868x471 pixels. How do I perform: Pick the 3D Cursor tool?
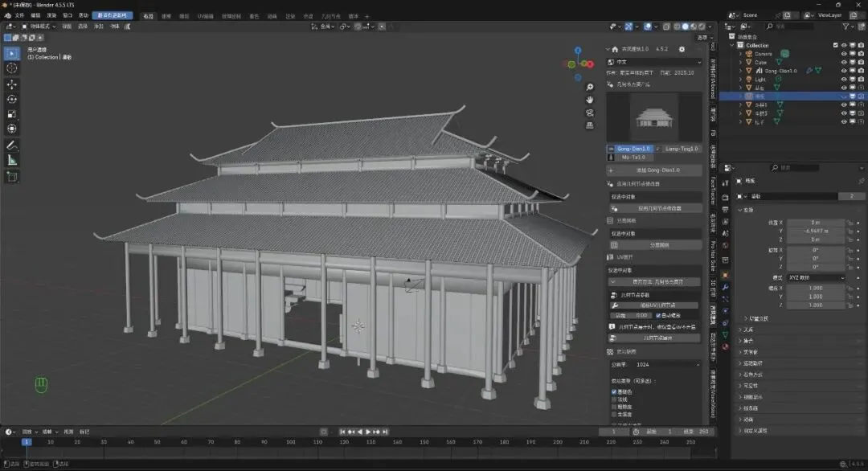pos(12,68)
